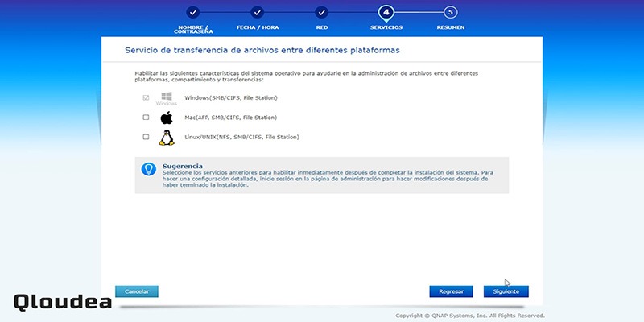The width and height of the screenshot is (644, 322).
Task: Click the Linux/UNIX(NFS, SMB/CIFS, File Station) label
Action: (x=242, y=137)
